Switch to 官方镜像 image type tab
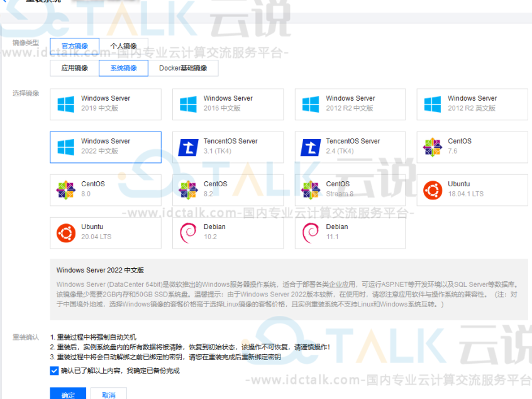 tap(75, 46)
